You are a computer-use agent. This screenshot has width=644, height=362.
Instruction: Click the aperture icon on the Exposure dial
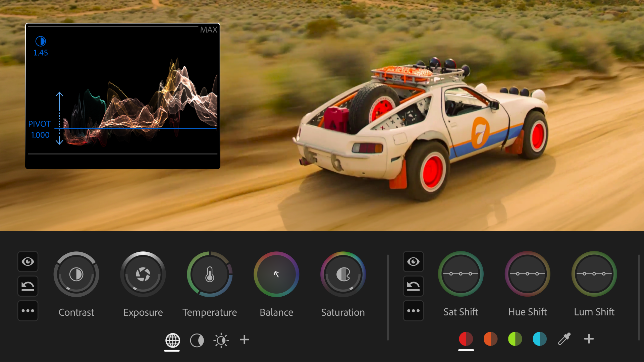[x=143, y=274]
